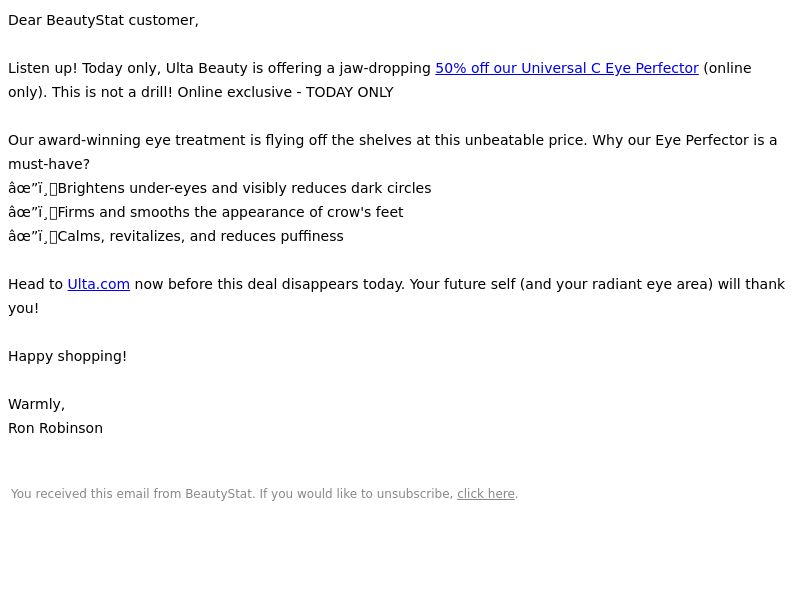Open the 50% off Universal C Eye Perfector link
The height and width of the screenshot is (600, 800).
(x=566, y=68)
